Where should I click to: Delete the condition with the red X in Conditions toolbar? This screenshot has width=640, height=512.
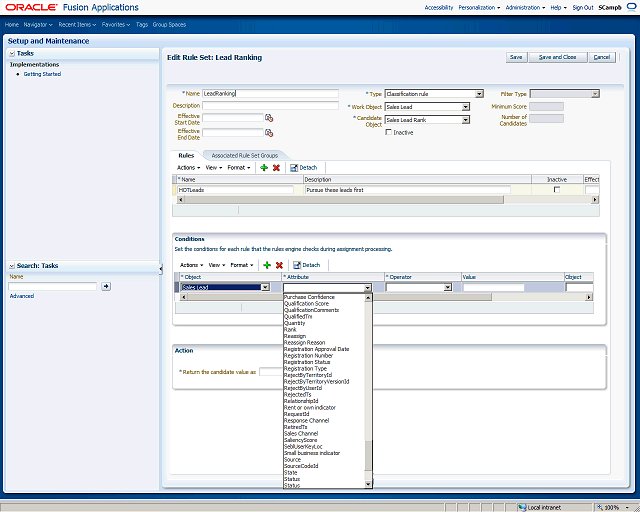coord(279,265)
